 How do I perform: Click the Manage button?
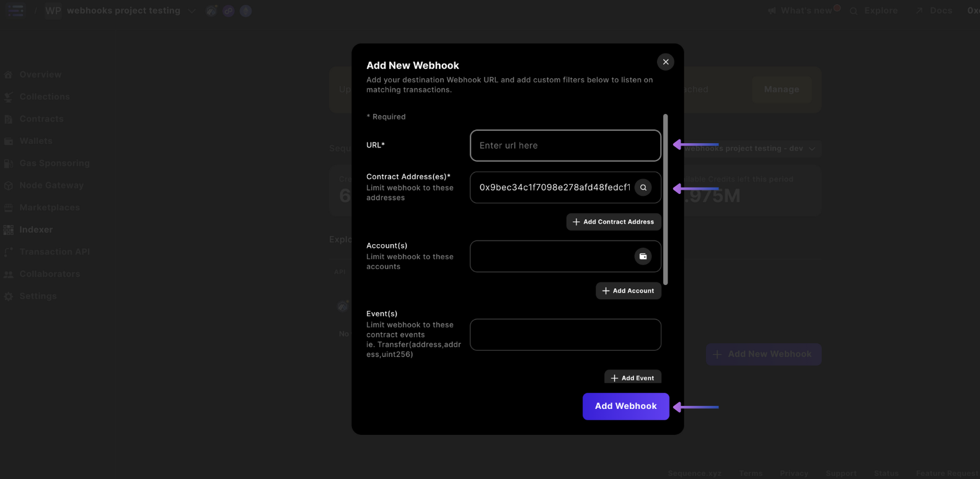coord(781,89)
